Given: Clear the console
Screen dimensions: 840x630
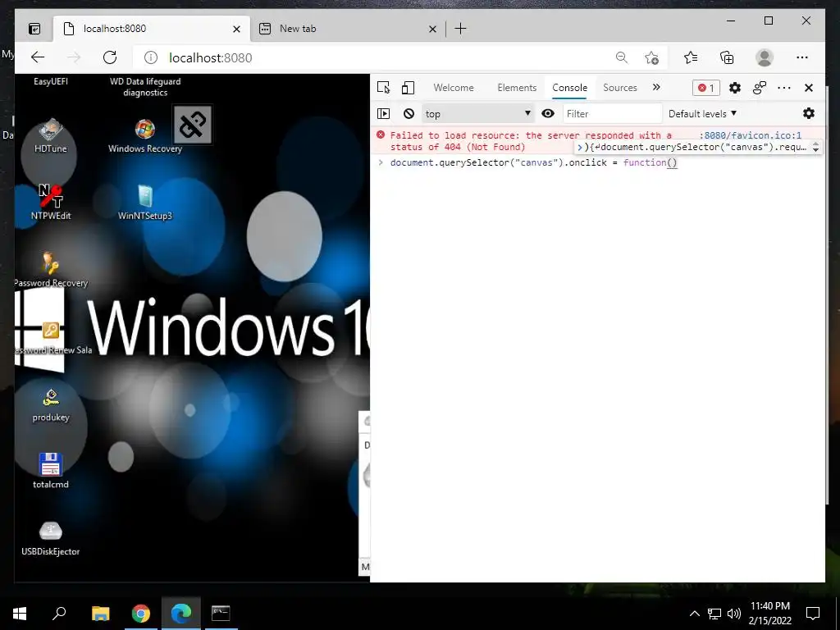Looking at the screenshot, I should point(409,113).
